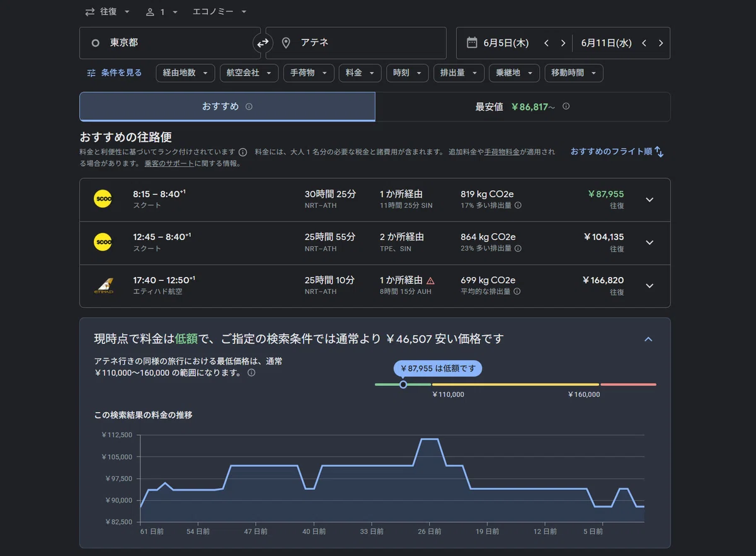756x556 pixels.
Task: Open the 料金 filter dropdown
Action: coord(360,73)
